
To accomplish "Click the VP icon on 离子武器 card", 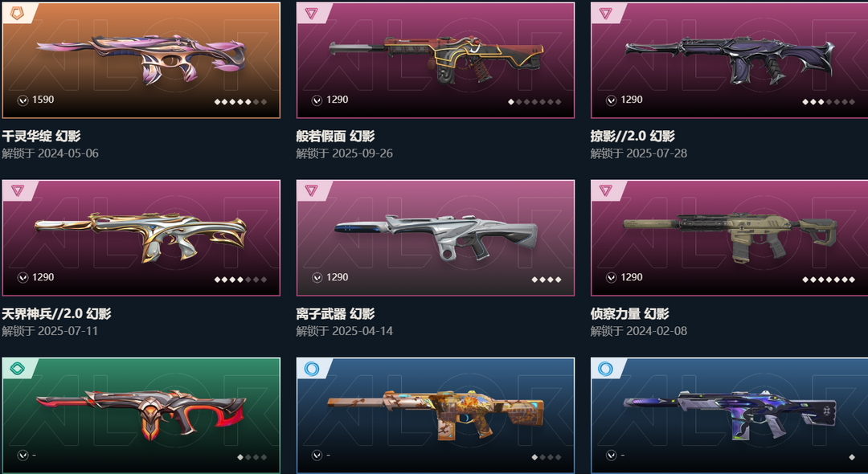I will click(317, 278).
